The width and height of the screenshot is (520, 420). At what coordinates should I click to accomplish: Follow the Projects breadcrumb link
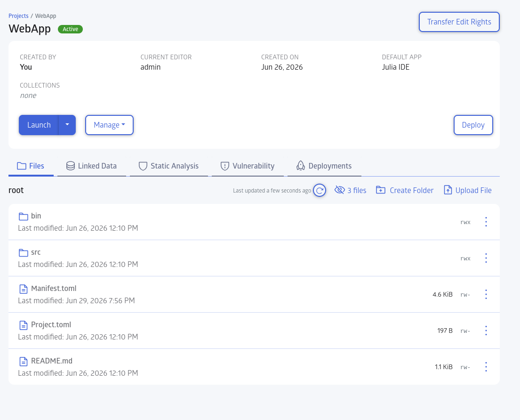[18, 16]
